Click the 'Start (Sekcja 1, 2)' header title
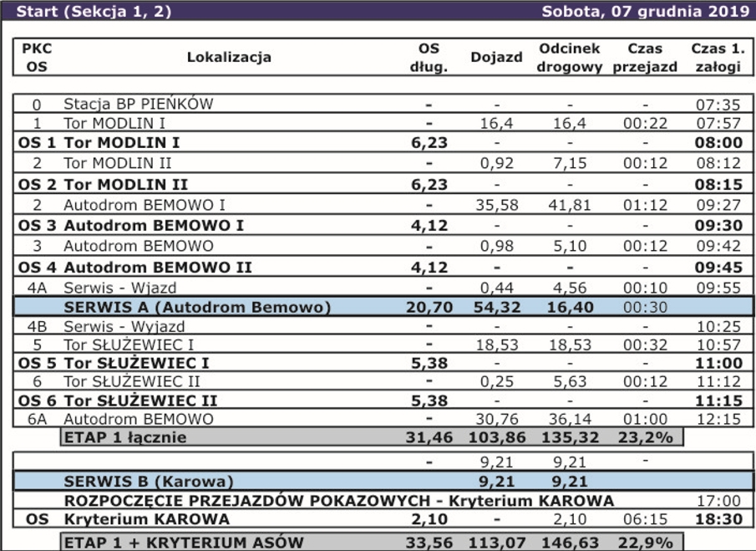 [x=94, y=11]
